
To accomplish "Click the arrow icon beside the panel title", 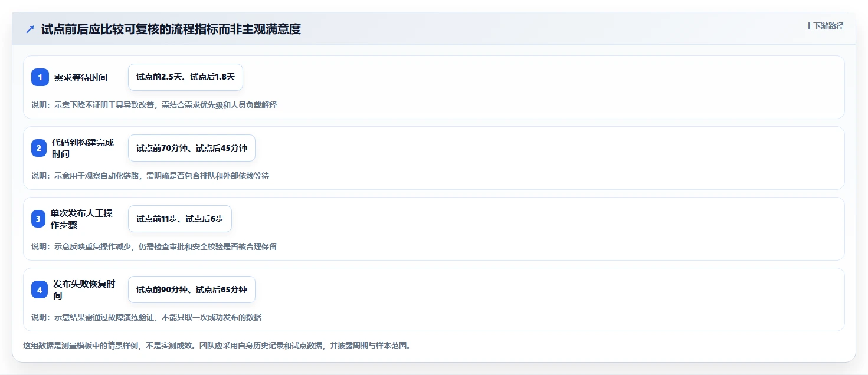I will (30, 29).
